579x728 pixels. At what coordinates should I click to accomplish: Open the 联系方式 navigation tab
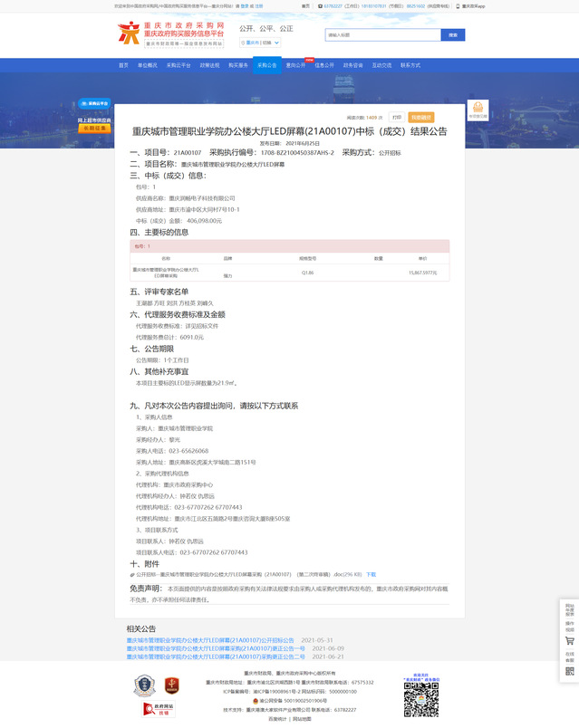click(x=410, y=65)
